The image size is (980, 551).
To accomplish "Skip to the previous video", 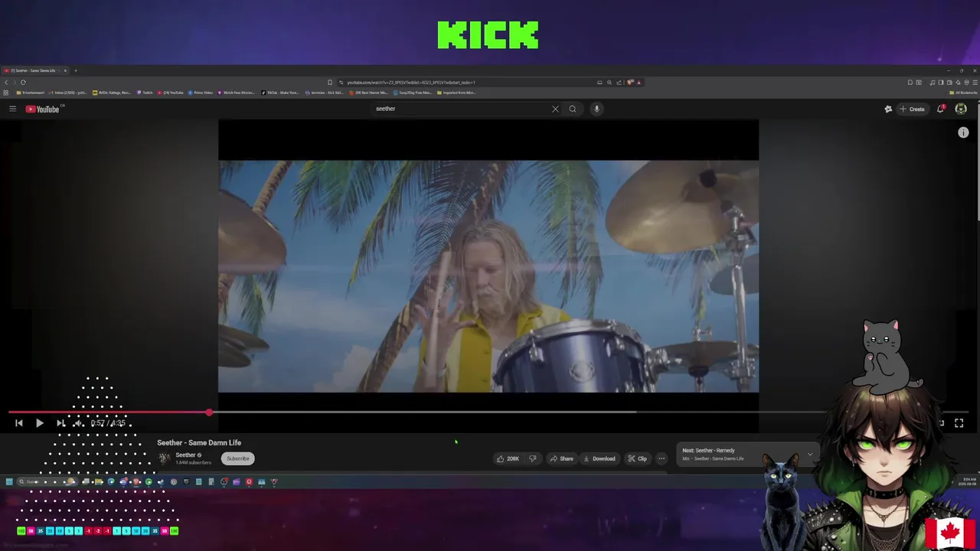I will 18,422.
